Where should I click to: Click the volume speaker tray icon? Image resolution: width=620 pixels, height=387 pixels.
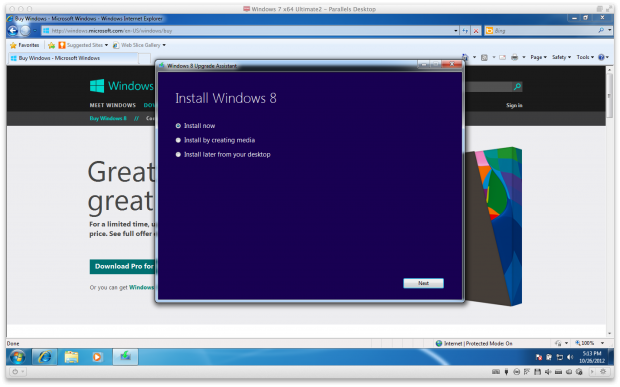(570, 357)
